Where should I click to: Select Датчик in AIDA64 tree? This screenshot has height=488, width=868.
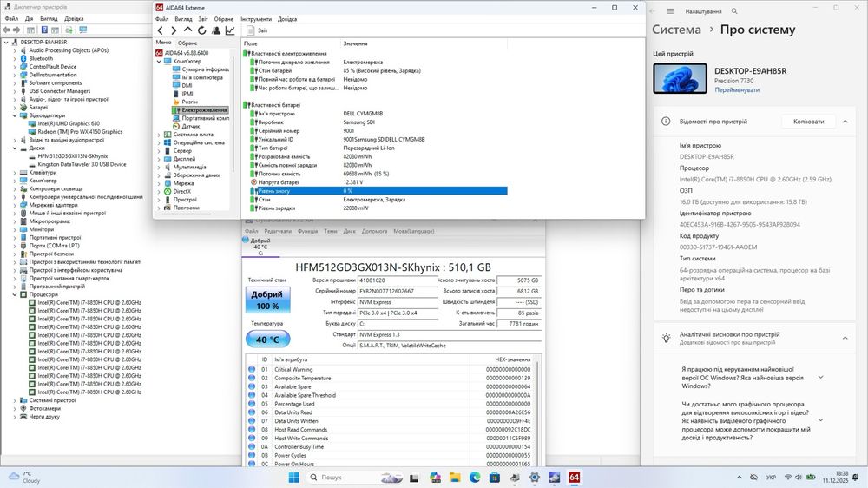click(190, 126)
